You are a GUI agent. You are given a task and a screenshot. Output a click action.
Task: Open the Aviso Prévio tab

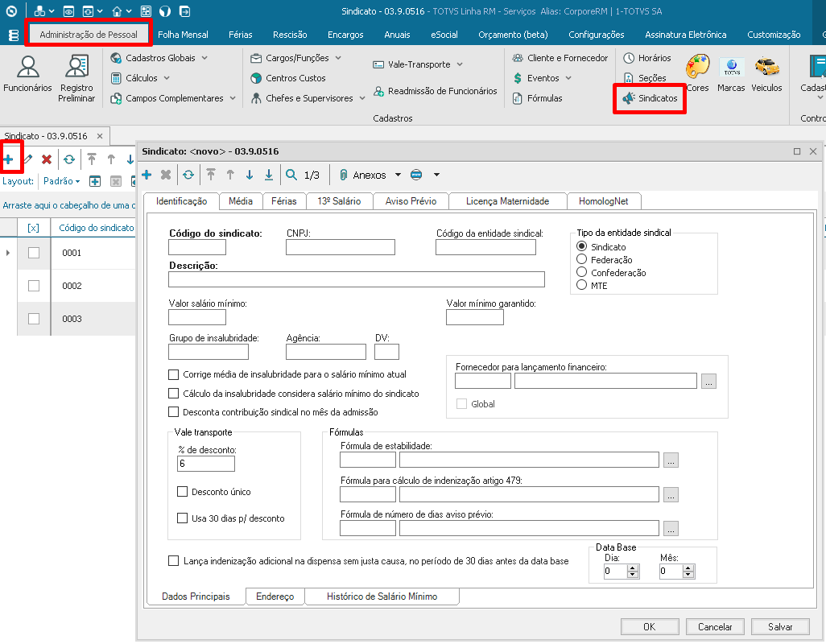[411, 201]
